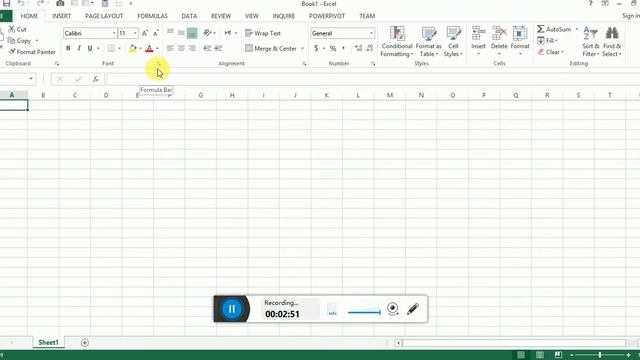Image resolution: width=640 pixels, height=360 pixels.
Task: Toggle recorder webcam icon
Action: point(393,309)
